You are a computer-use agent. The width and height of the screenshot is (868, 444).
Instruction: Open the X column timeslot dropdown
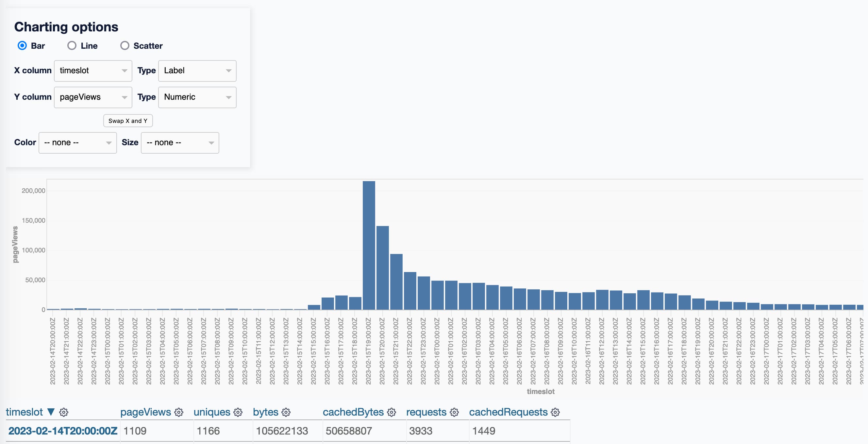[x=92, y=70]
